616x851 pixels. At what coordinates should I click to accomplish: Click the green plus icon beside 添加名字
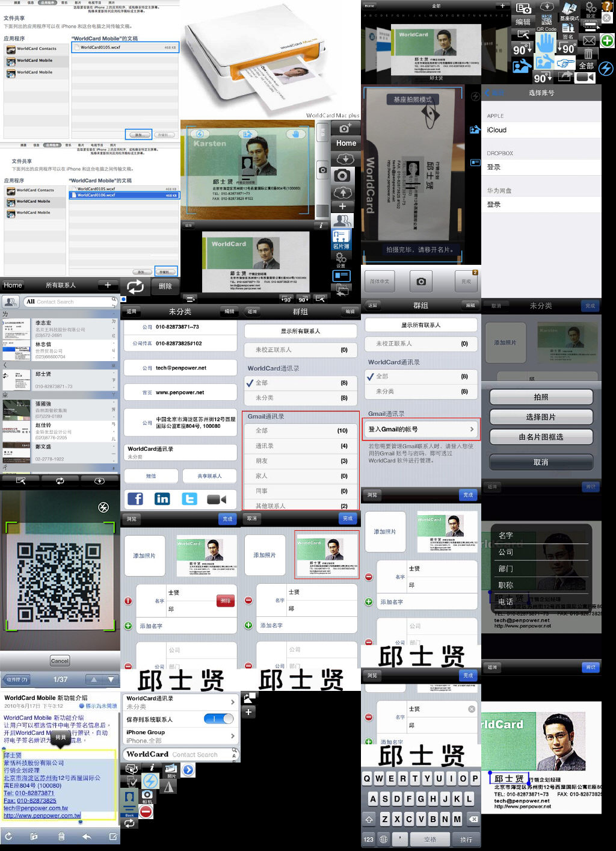pyautogui.click(x=128, y=626)
